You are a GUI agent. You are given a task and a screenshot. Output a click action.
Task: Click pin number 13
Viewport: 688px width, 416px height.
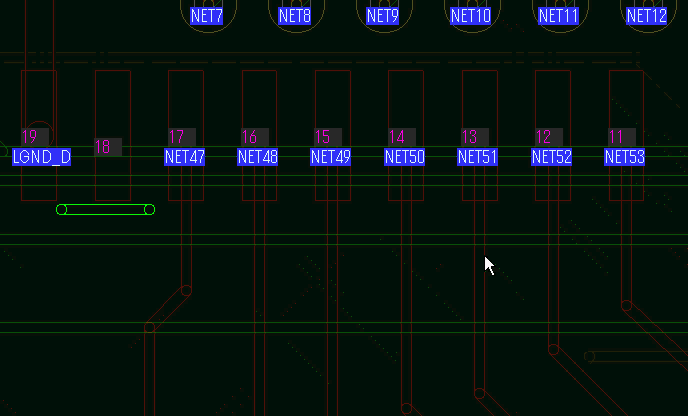point(475,137)
